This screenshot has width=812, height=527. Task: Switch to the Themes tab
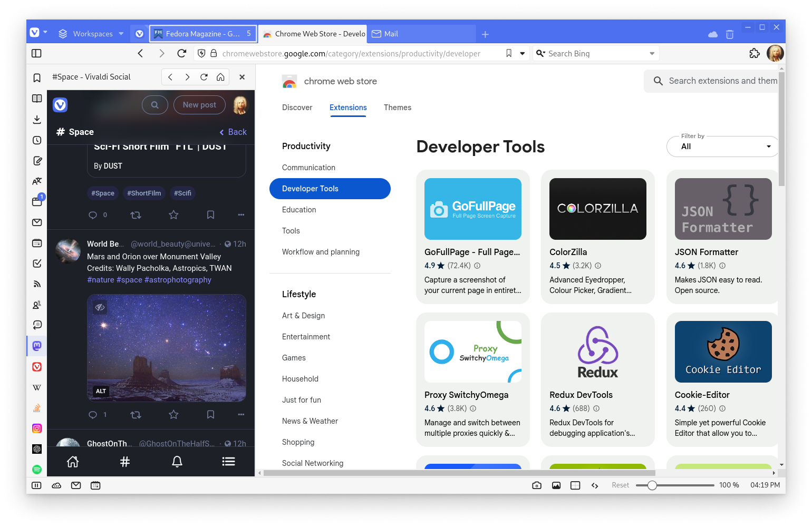pos(397,108)
